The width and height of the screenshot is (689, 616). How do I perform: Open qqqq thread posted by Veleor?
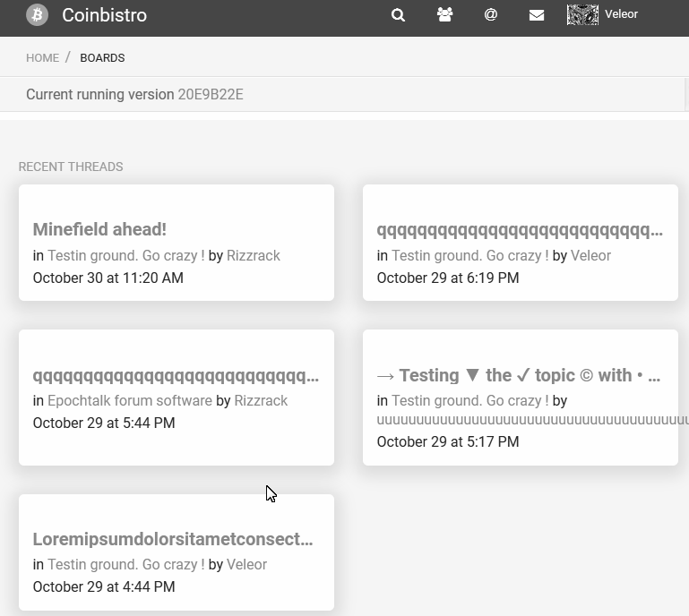pos(520,229)
